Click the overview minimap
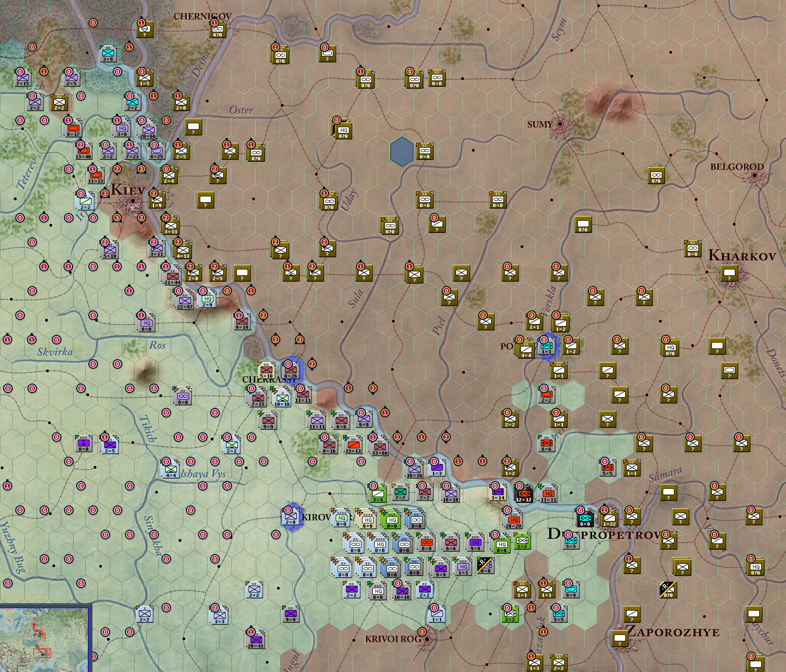Screen dimensions: 786x672 click(45, 639)
